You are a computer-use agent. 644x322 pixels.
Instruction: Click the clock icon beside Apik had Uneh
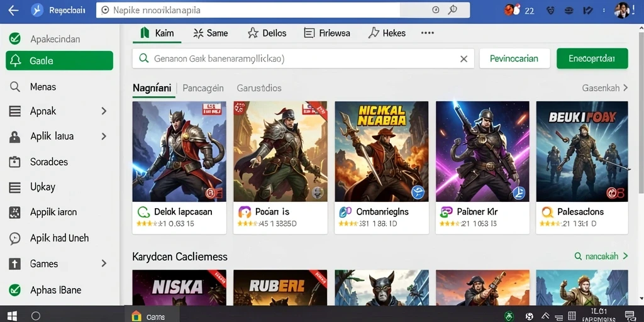click(x=15, y=238)
